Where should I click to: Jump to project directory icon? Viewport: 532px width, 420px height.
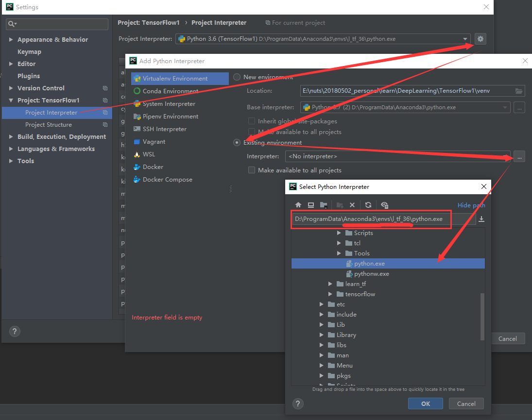point(324,205)
